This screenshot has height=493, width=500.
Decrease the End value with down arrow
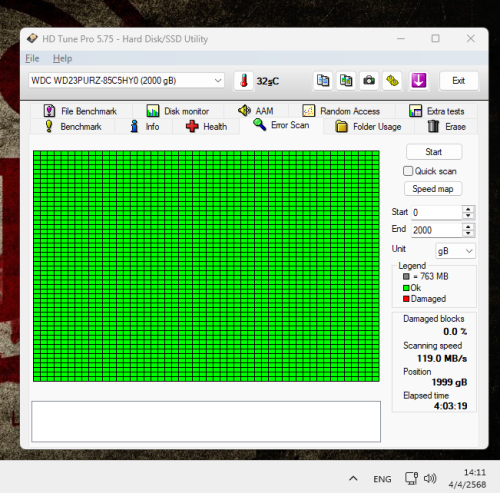point(468,233)
